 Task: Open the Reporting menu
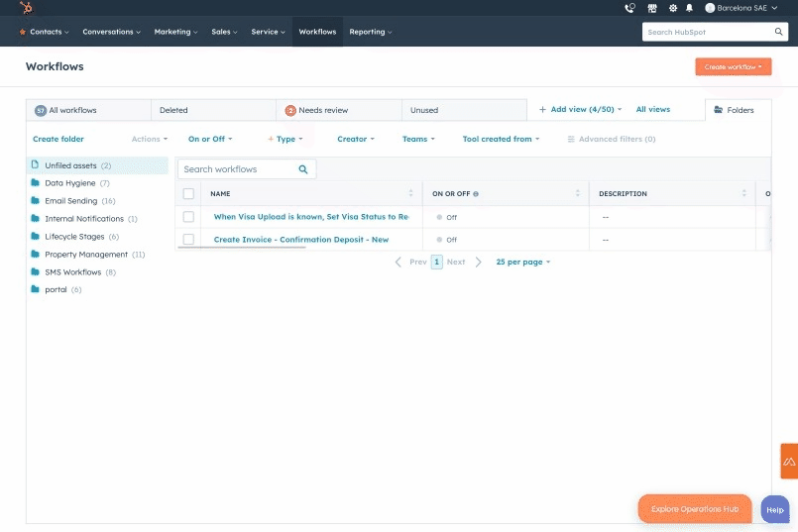371,32
